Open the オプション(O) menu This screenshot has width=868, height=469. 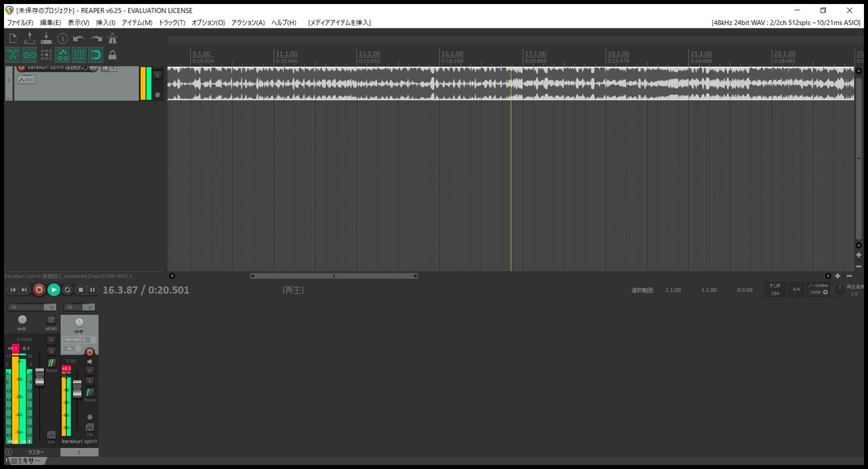208,22
